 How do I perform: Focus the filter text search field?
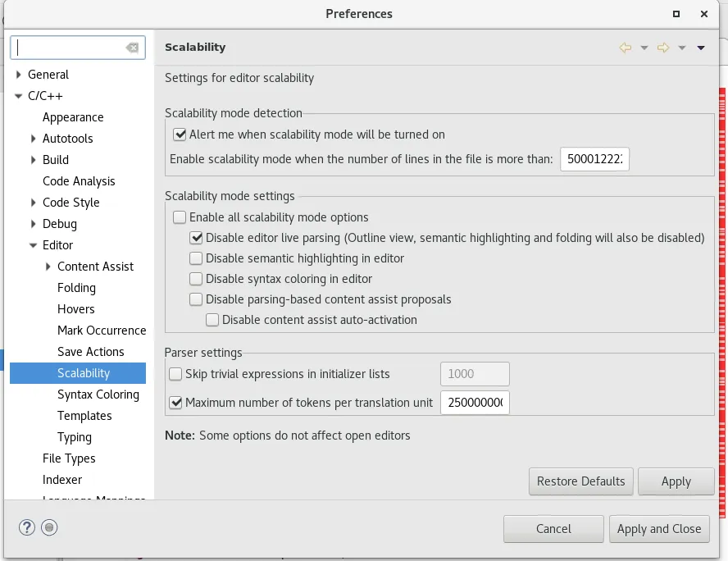coord(78,48)
